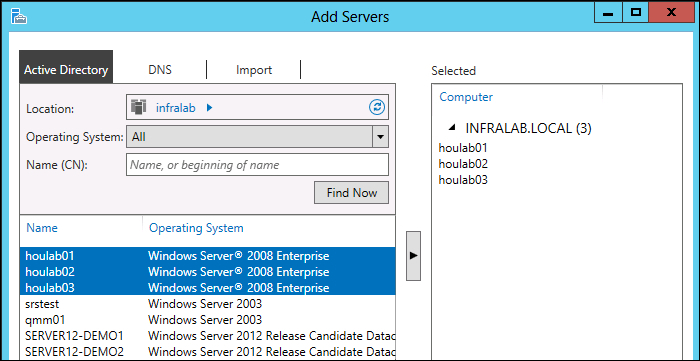700x361 pixels.
Task: Close the Add Servers window
Action: pyautogui.click(x=671, y=12)
